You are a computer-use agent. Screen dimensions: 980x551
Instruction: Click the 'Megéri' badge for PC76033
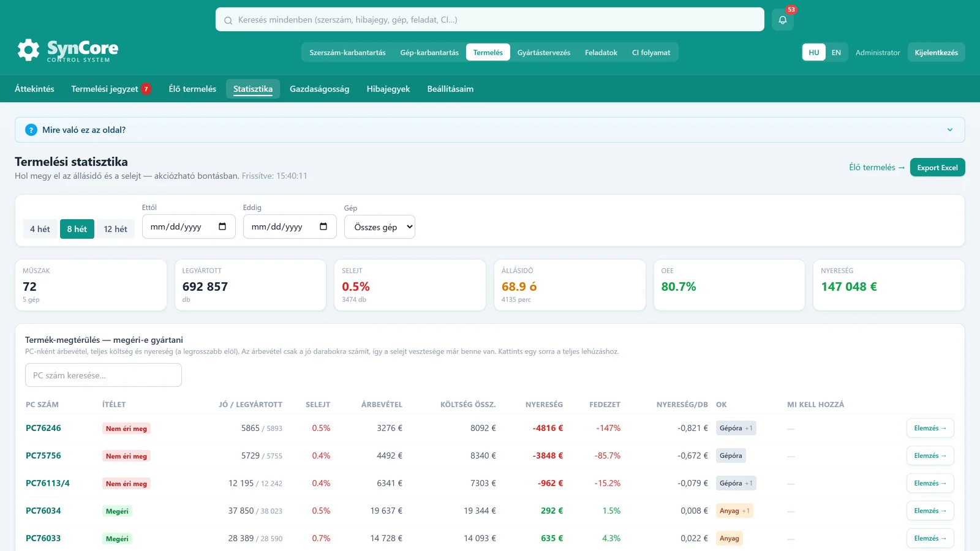[117, 539]
